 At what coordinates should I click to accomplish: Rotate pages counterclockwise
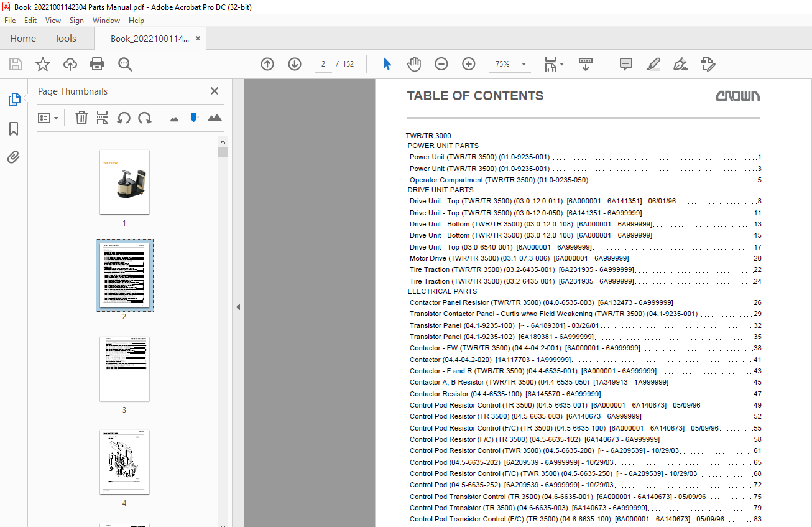click(x=124, y=118)
